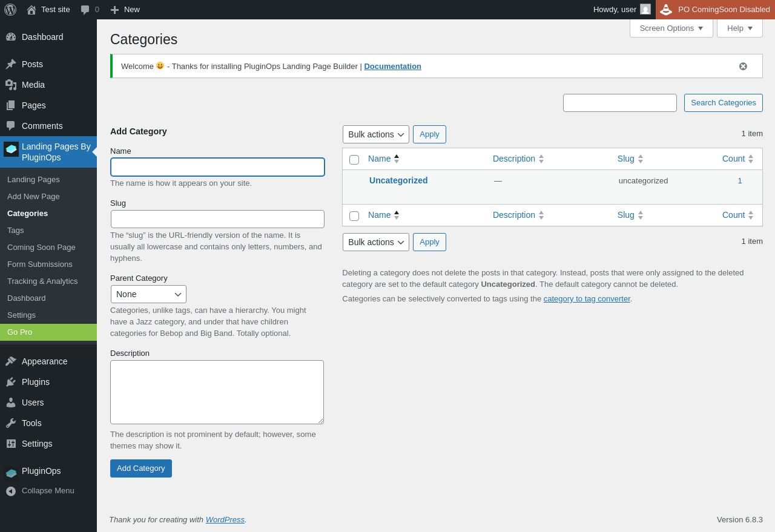Click the Appearance paintbrush icon

pyautogui.click(x=11, y=361)
